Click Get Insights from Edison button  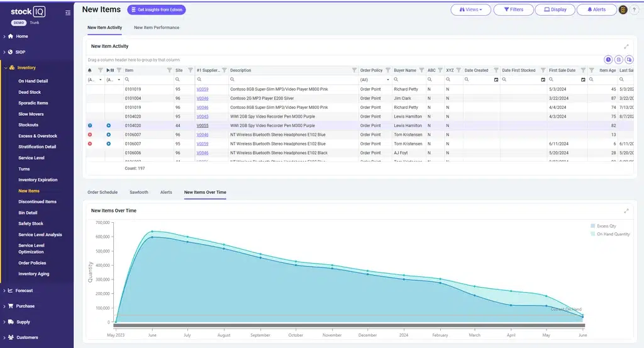pyautogui.click(x=157, y=9)
